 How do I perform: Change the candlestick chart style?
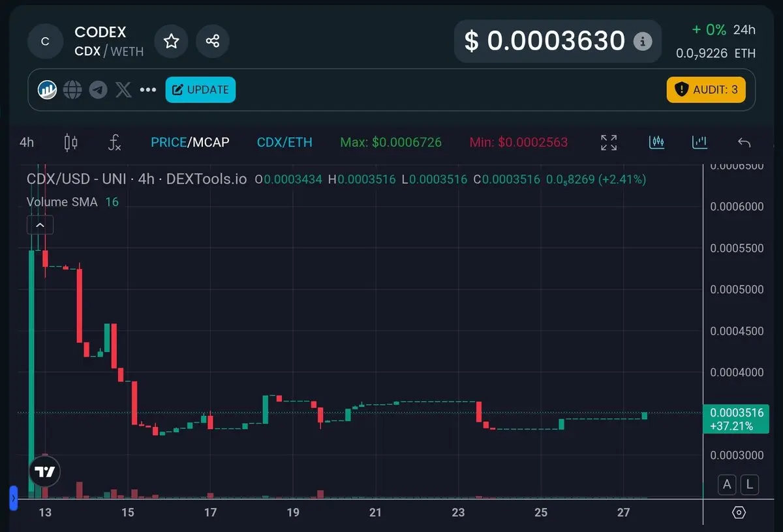[x=71, y=142]
